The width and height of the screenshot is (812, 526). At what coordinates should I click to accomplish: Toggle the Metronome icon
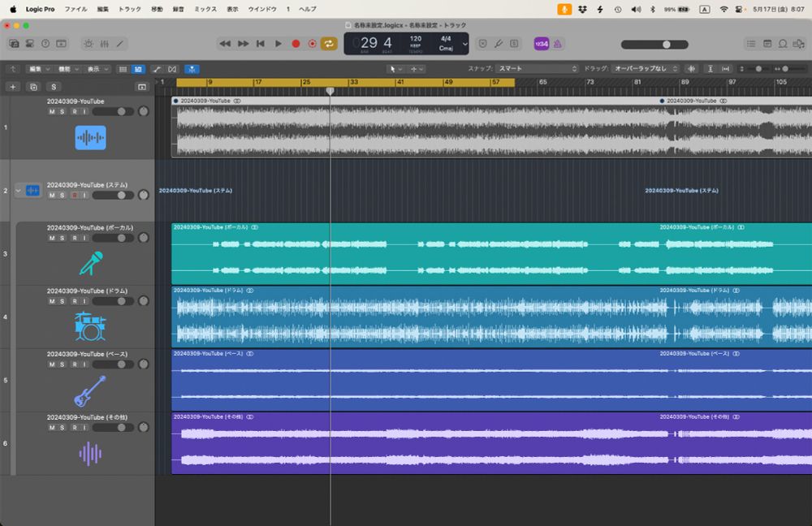pyautogui.click(x=557, y=44)
